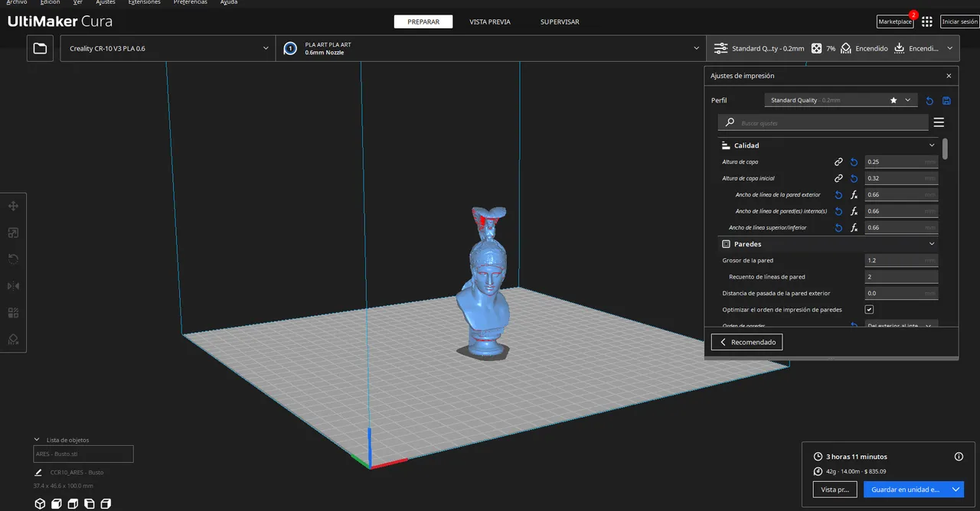This screenshot has height=511, width=980.
Task: Open the Marketplace
Action: point(895,21)
